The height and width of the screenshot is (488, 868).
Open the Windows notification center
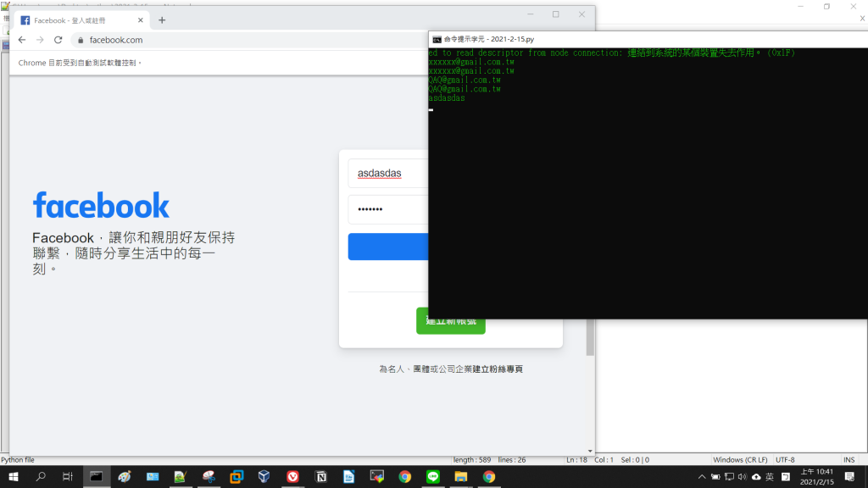click(849, 476)
